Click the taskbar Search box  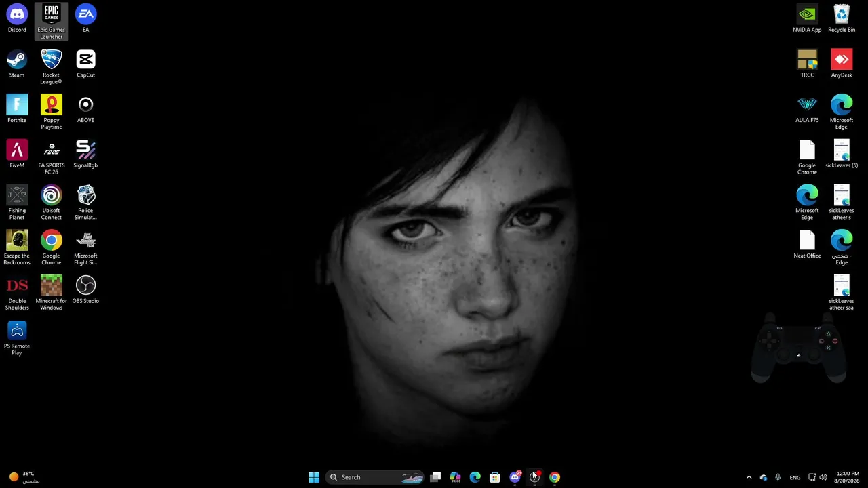(375, 477)
